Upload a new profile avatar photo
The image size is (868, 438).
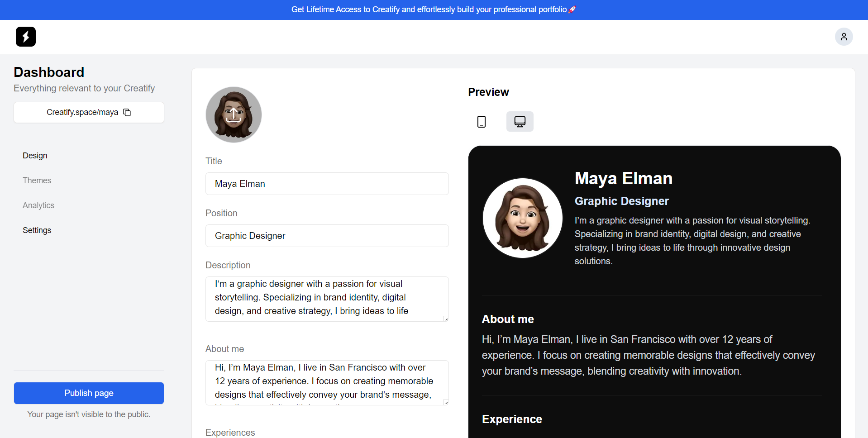pyautogui.click(x=234, y=115)
